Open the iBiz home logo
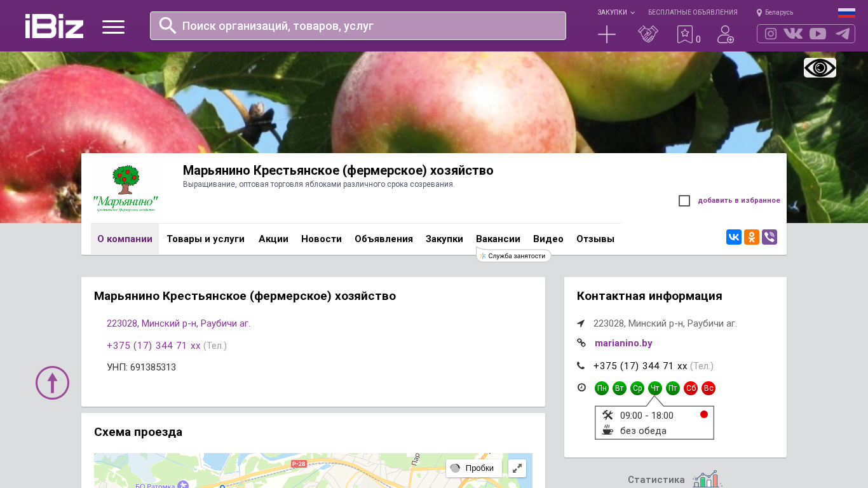This screenshot has height=488, width=868. coord(54,26)
